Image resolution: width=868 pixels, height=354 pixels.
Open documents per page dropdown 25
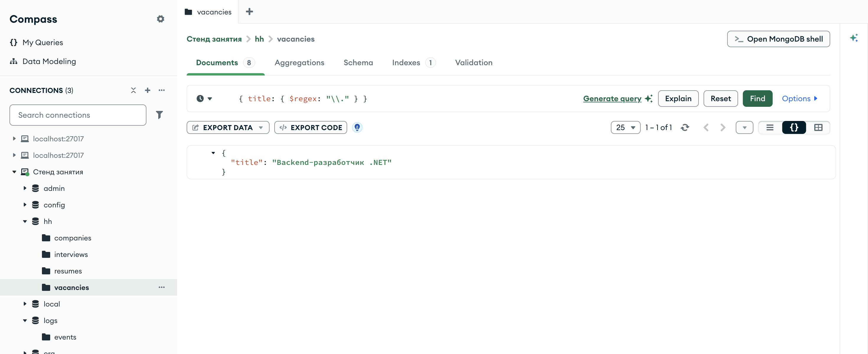625,127
